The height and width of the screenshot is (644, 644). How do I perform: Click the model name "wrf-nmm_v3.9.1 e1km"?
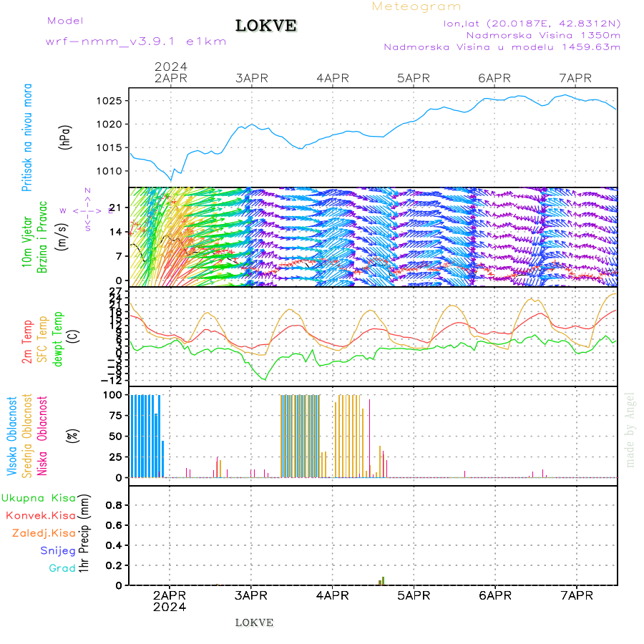click(136, 42)
